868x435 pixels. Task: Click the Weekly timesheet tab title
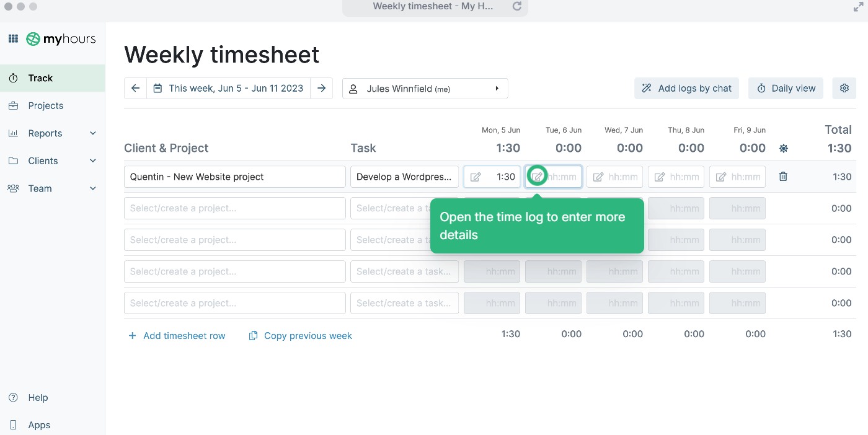[433, 6]
